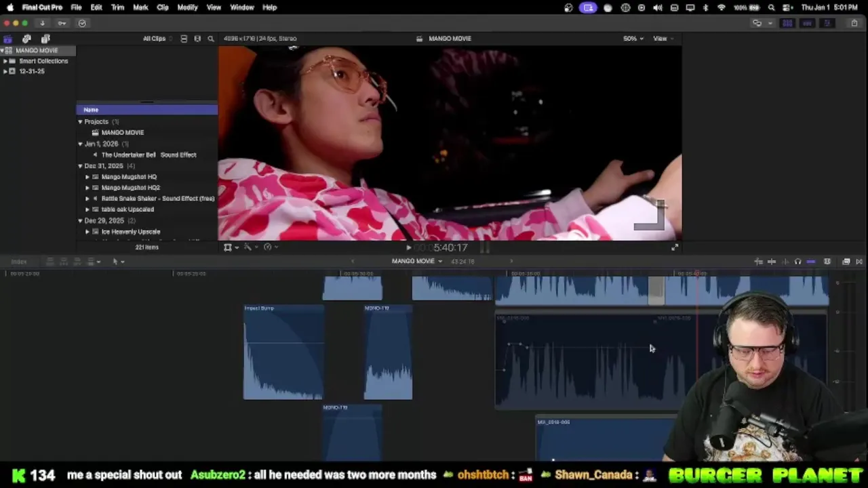Expand the Smart Collections folder
Image resolution: width=868 pixels, height=488 pixels.
point(5,61)
